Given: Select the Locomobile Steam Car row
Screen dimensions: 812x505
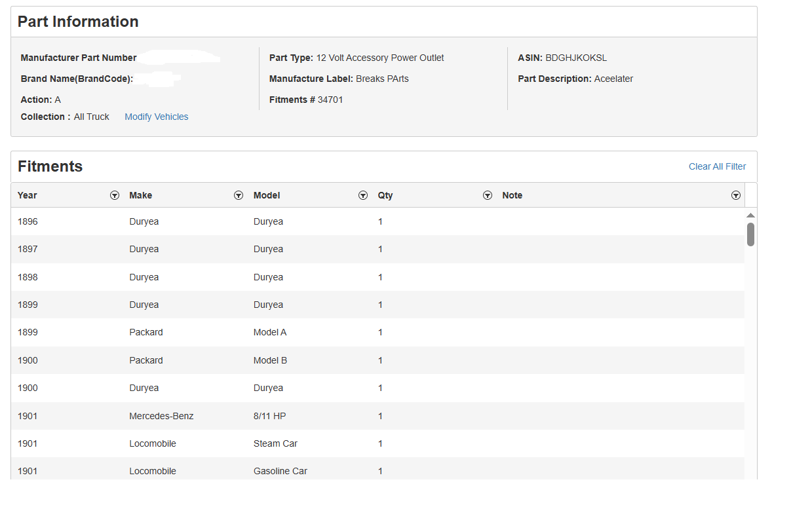Looking at the screenshot, I should click(x=377, y=443).
